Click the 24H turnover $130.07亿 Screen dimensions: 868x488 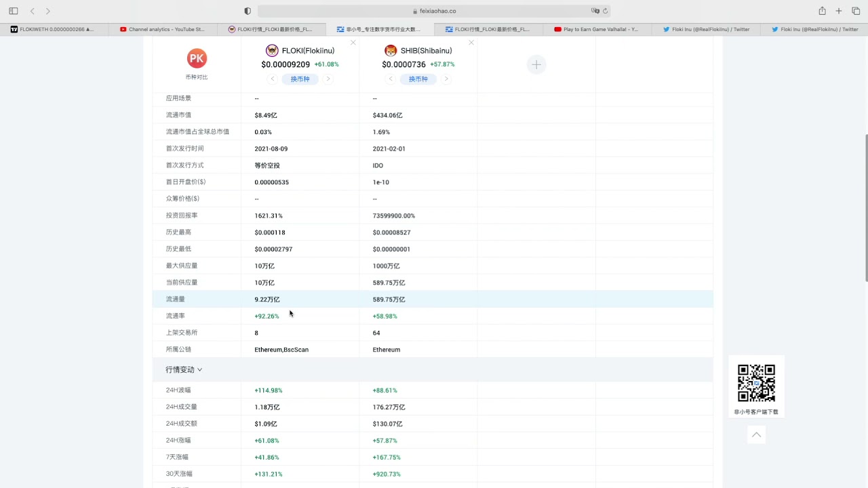pos(387,424)
